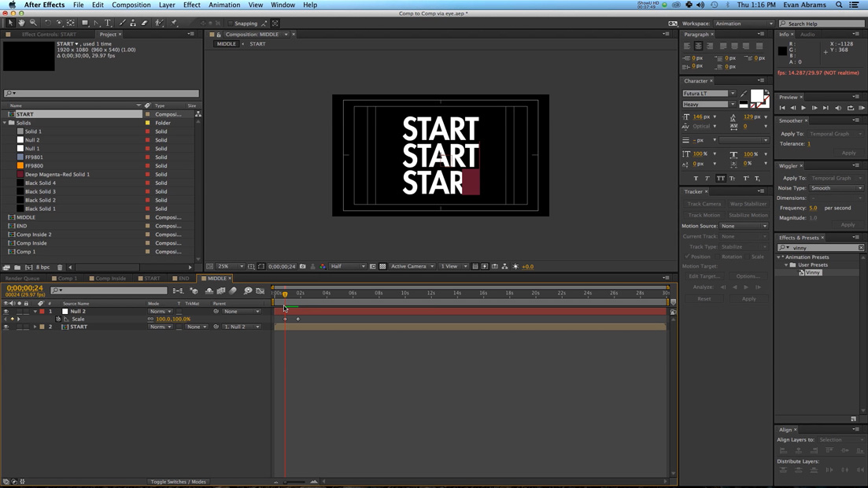This screenshot has height=488, width=868.
Task: Select the Hand tool
Action: (21, 23)
